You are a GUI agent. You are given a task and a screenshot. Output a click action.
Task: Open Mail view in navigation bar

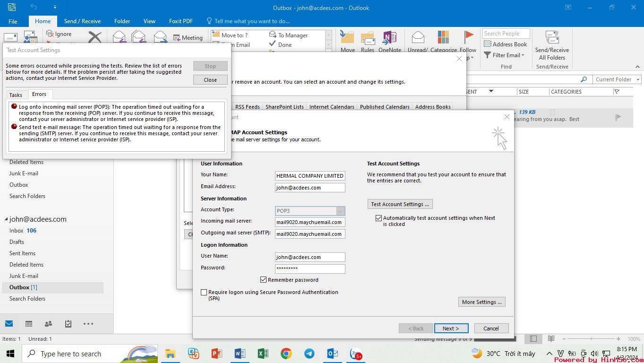pos(9,324)
